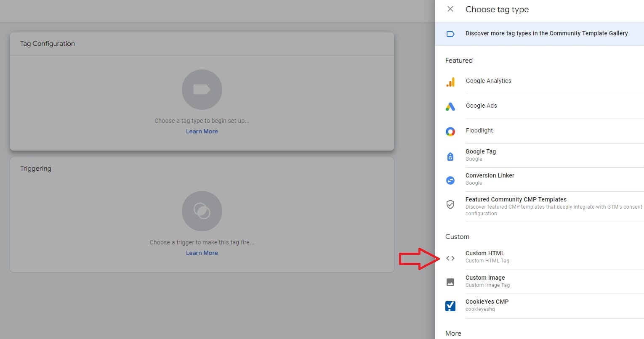This screenshot has width=644, height=339.
Task: Close the Choose tag type panel
Action: (x=450, y=9)
